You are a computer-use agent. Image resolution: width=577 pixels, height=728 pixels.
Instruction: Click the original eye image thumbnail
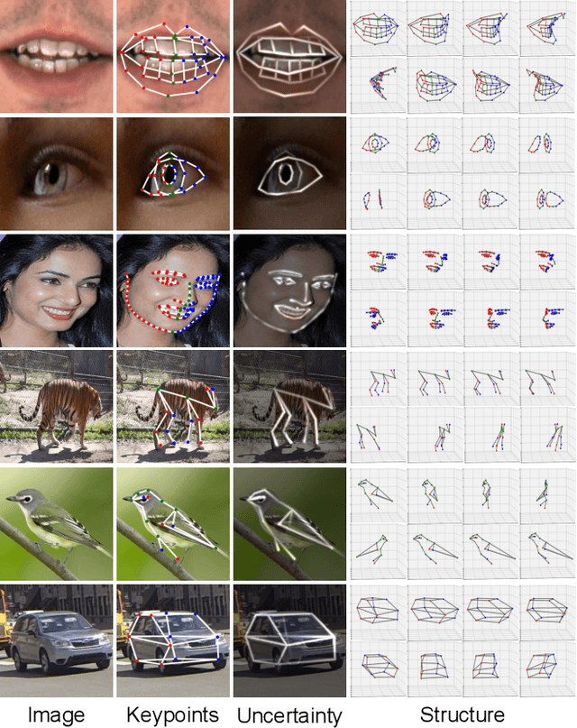57,173
